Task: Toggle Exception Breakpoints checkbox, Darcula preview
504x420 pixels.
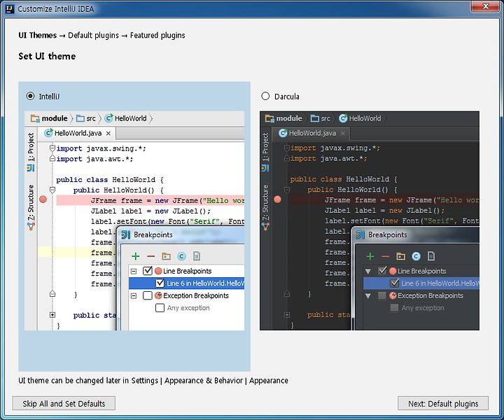Action: click(x=382, y=295)
